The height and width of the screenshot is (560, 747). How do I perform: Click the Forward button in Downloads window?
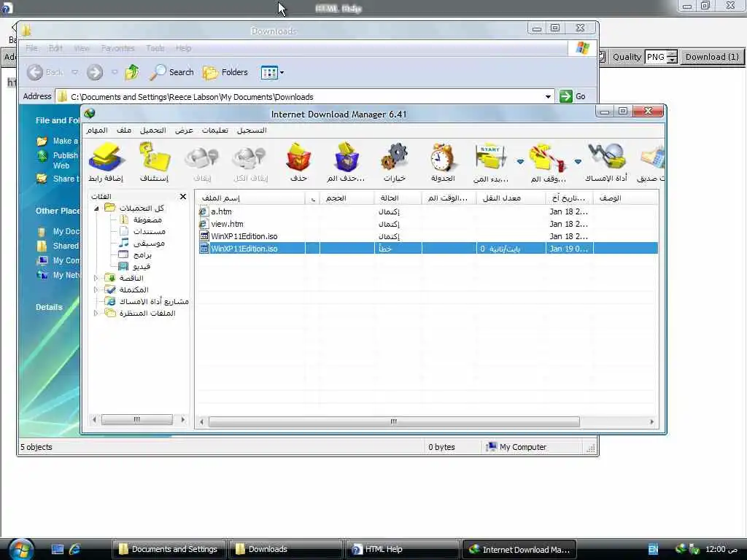(95, 72)
